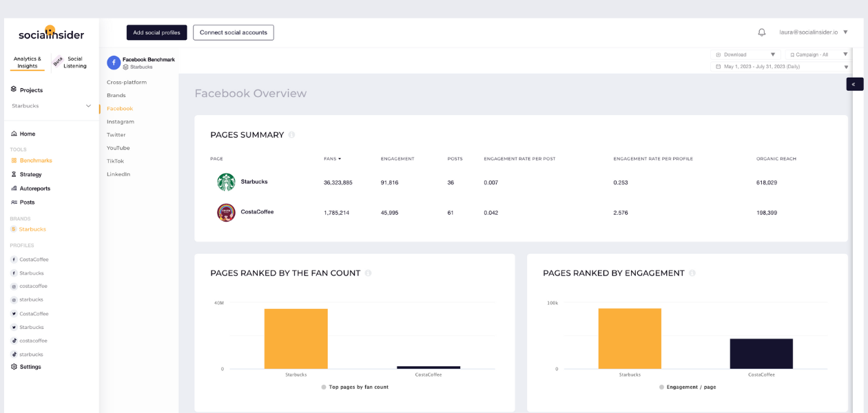
Task: Open the Cross-platform benchmark section
Action: coord(127,83)
